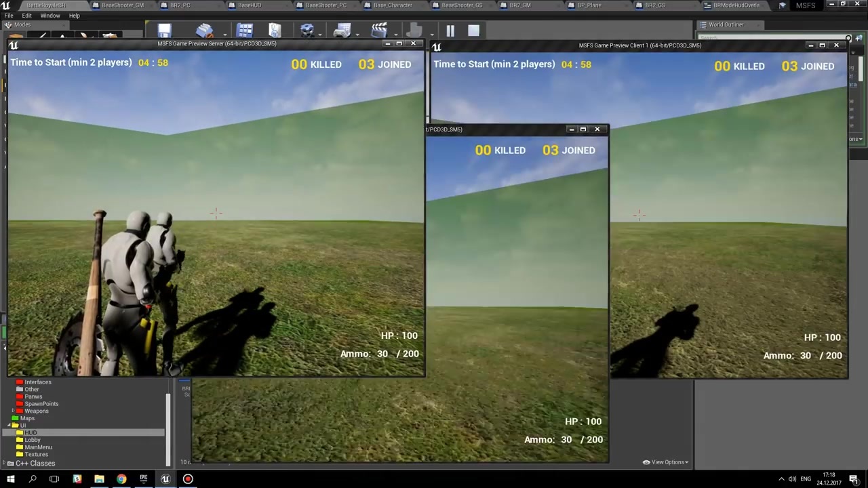This screenshot has width=868, height=488.
Task: Click the Save toolbar icon
Action: tap(165, 30)
